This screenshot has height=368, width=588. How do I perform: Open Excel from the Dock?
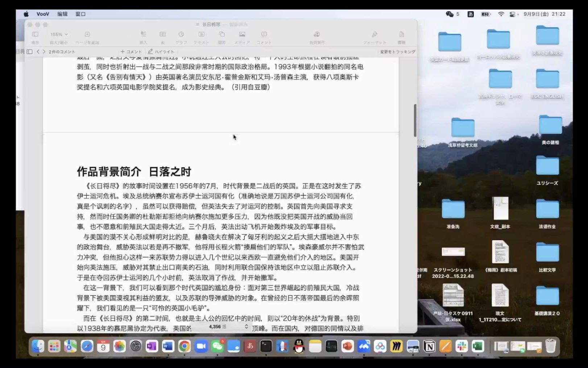pyautogui.click(x=478, y=346)
